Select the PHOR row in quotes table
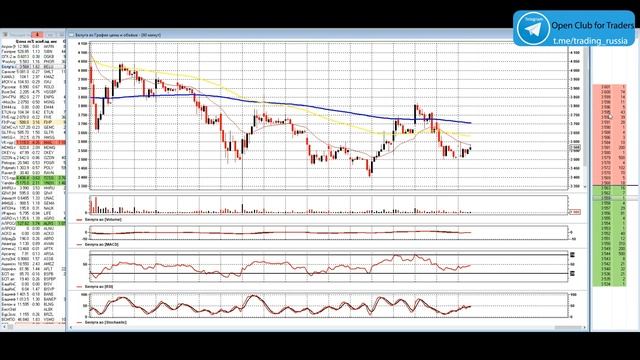The image size is (640, 360). coord(33,62)
